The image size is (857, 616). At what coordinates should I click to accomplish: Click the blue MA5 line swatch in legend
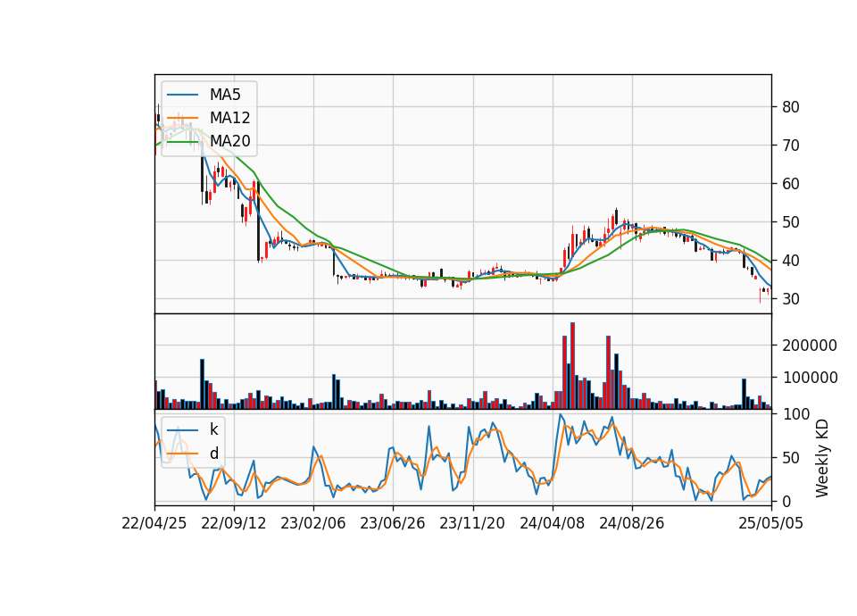tap(182, 95)
